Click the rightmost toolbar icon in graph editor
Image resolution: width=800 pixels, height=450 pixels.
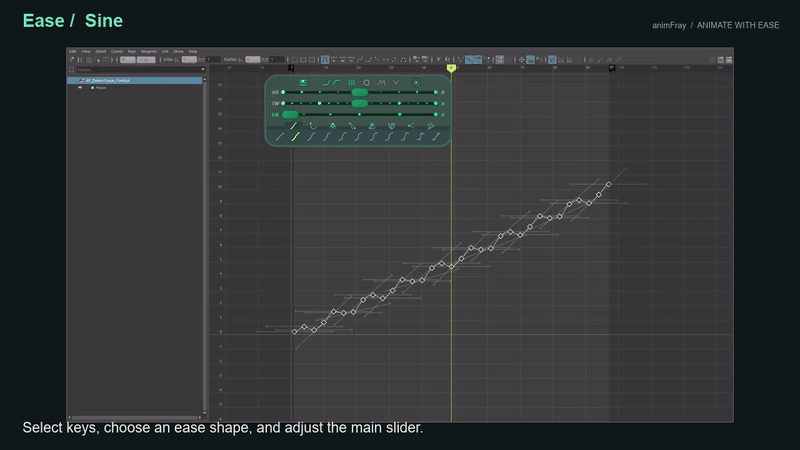729,60
